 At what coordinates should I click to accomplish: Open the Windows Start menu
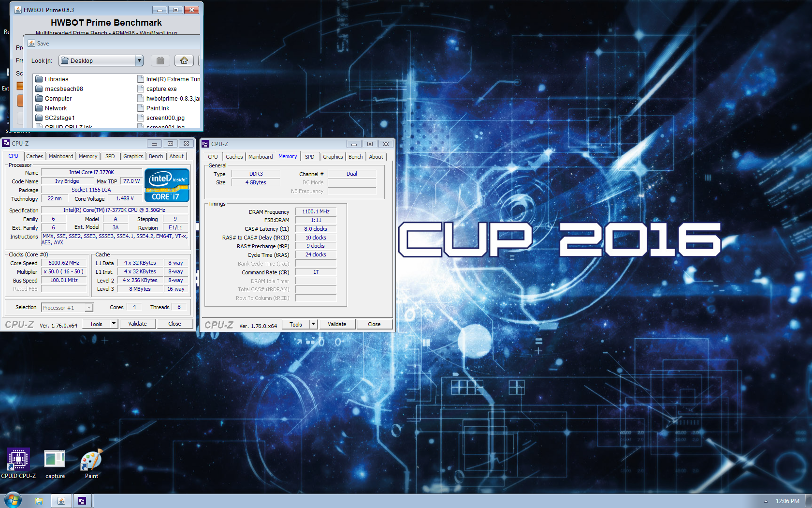click(x=13, y=500)
